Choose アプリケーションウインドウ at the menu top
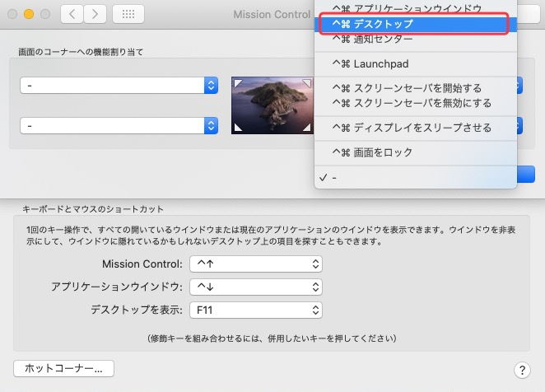Viewport: 545px width, 392px height. point(416,8)
